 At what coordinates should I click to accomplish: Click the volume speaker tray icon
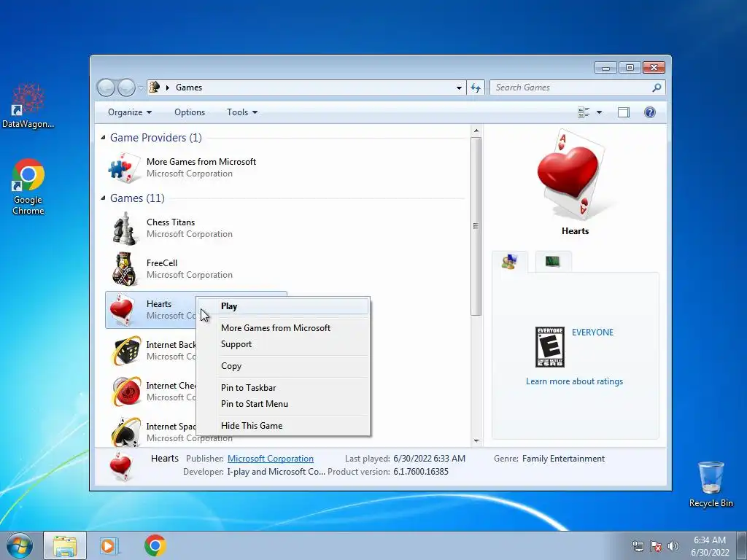(x=673, y=546)
